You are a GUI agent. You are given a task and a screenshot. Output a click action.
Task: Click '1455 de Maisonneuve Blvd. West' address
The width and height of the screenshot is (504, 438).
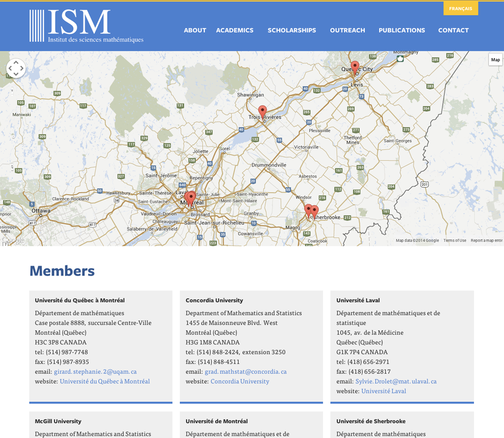click(x=231, y=323)
